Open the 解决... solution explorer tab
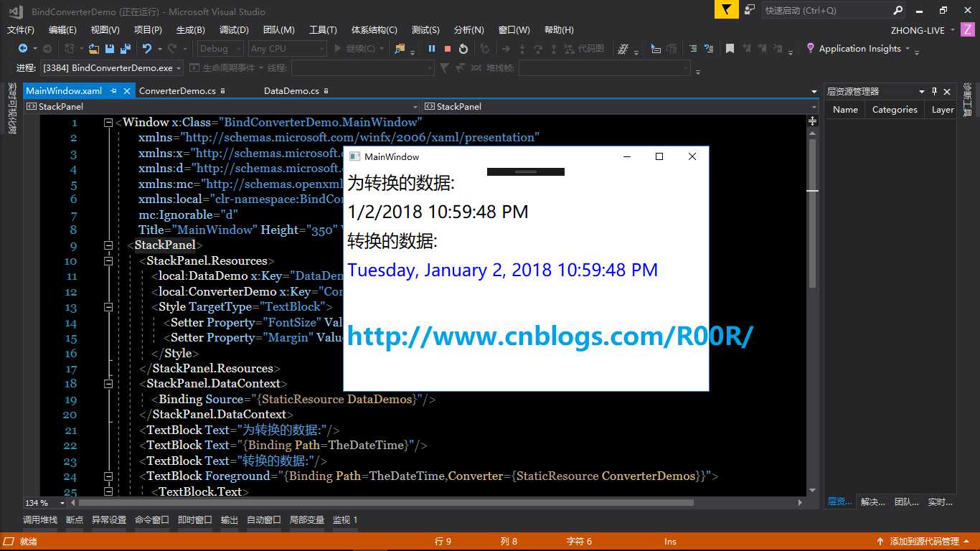The image size is (980, 551). tap(873, 502)
